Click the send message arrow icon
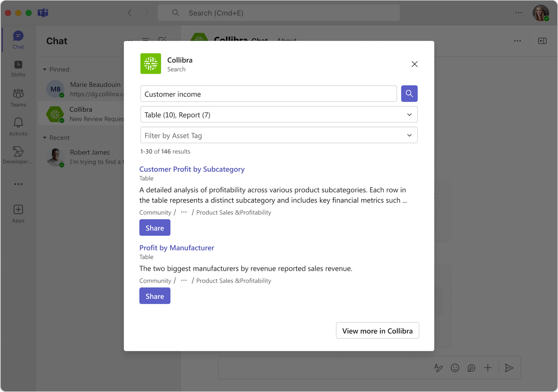558x392 pixels. [x=509, y=368]
